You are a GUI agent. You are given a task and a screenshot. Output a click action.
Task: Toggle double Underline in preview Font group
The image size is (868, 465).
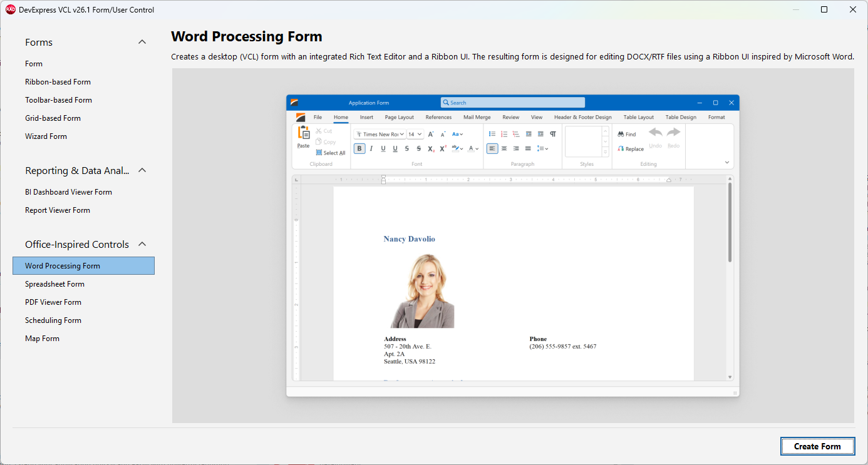tap(395, 148)
